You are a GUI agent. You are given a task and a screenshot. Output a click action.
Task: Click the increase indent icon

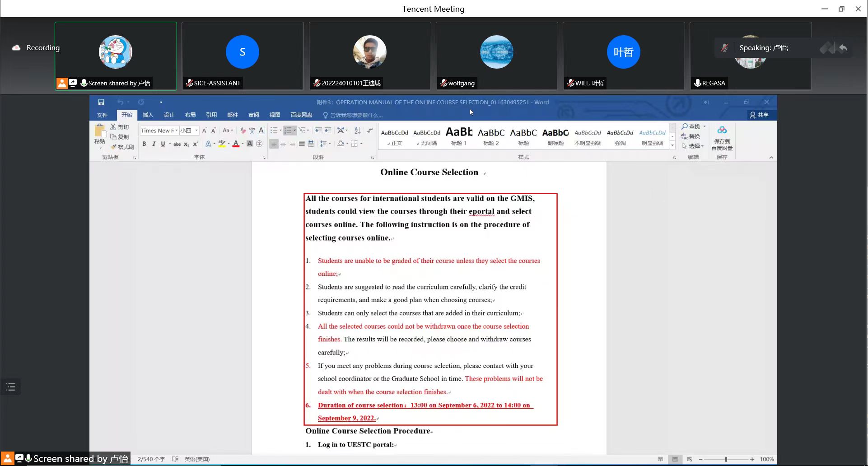pyautogui.click(x=328, y=130)
